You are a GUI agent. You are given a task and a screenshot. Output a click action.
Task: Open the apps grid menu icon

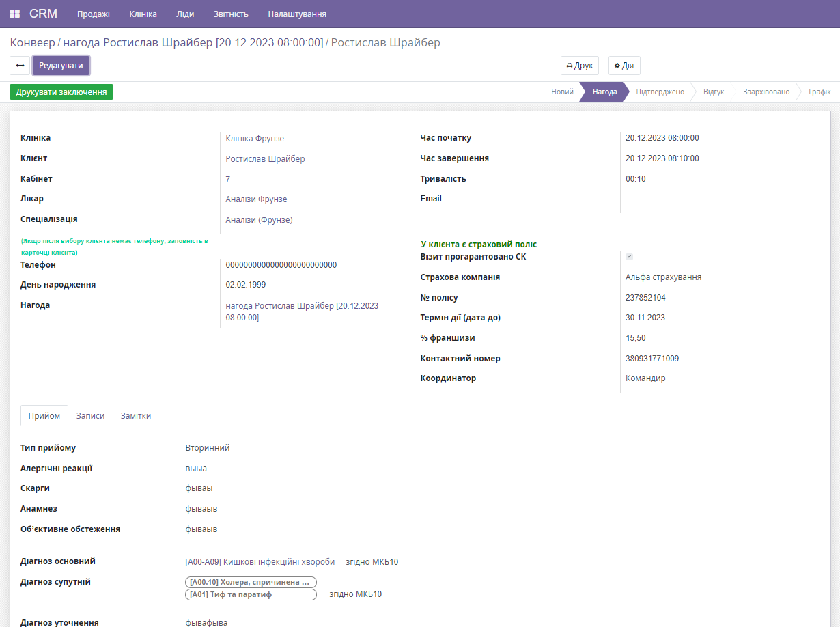click(14, 14)
